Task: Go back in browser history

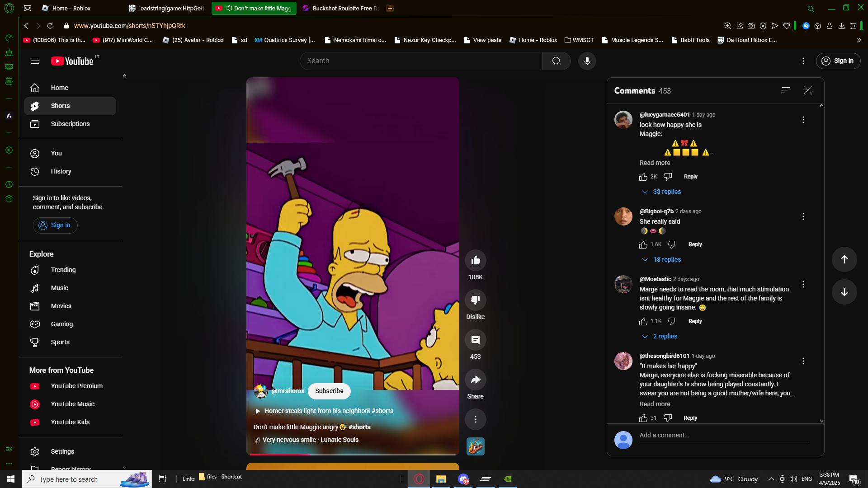Action: pyautogui.click(x=26, y=26)
